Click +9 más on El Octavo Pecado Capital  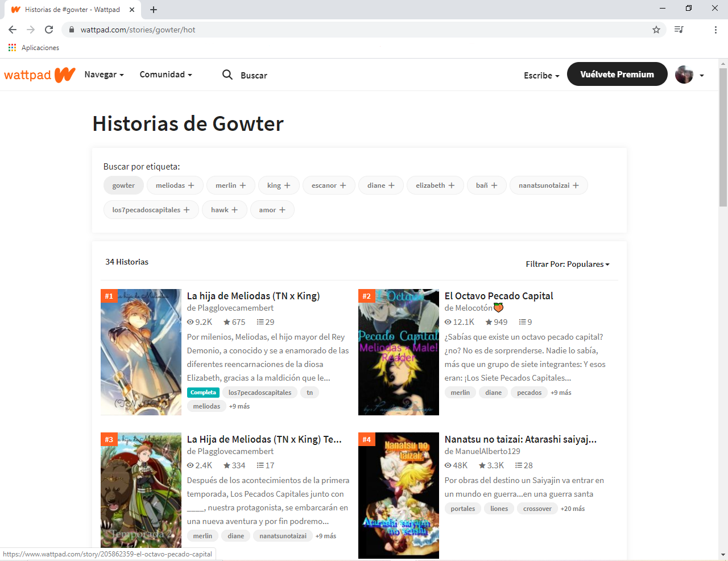[561, 393]
